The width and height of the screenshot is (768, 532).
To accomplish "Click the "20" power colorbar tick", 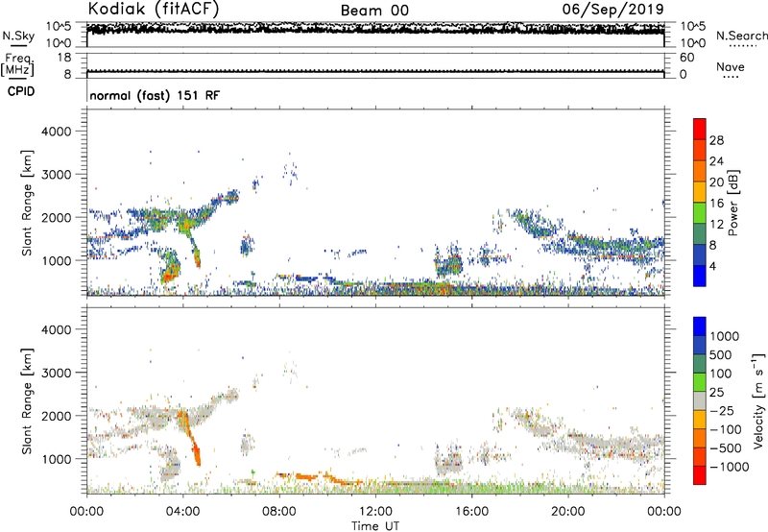I will click(x=716, y=182).
